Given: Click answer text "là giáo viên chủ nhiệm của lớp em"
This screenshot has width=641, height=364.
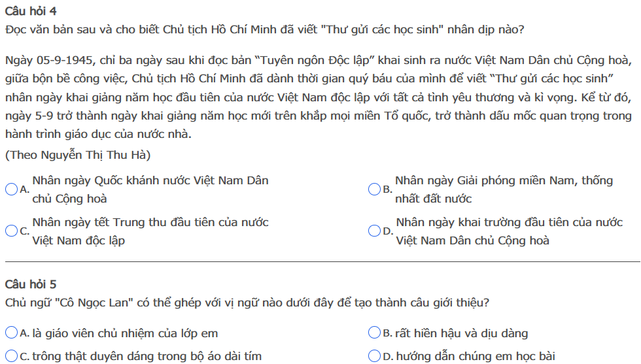Looking at the screenshot, I should [x=125, y=334].
